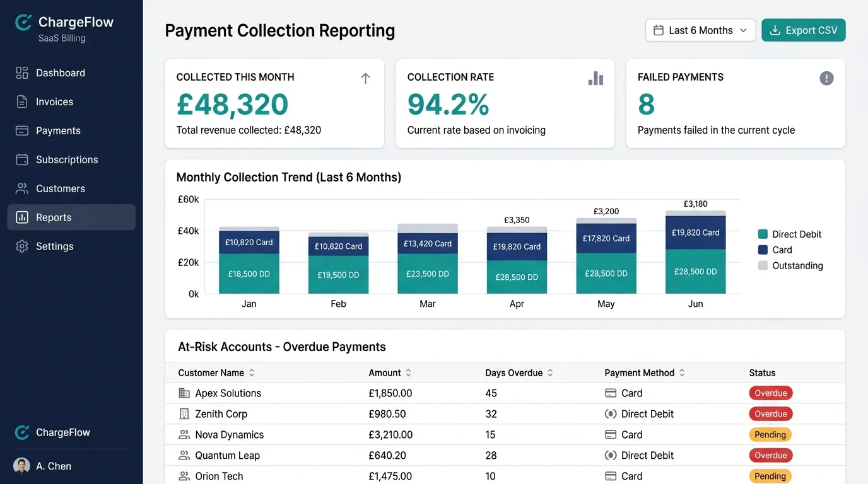Click the upward arrow on Collected This Month card
Image resolution: width=868 pixels, height=484 pixels.
click(365, 78)
